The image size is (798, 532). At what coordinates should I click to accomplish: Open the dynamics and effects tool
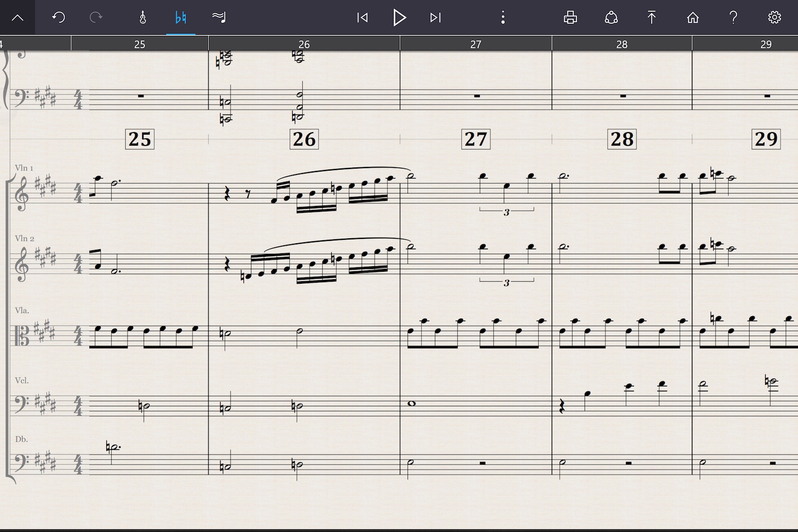click(x=218, y=17)
